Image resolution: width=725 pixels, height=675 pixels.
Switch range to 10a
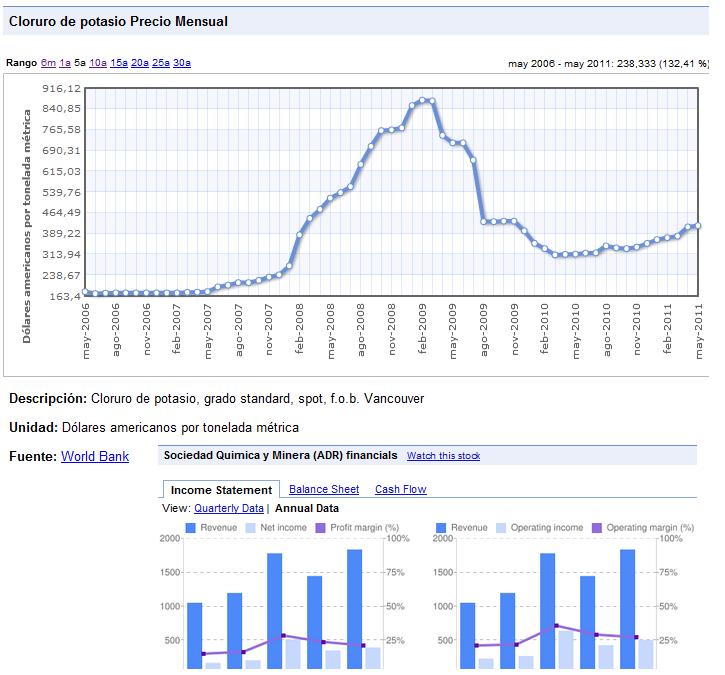point(98,63)
